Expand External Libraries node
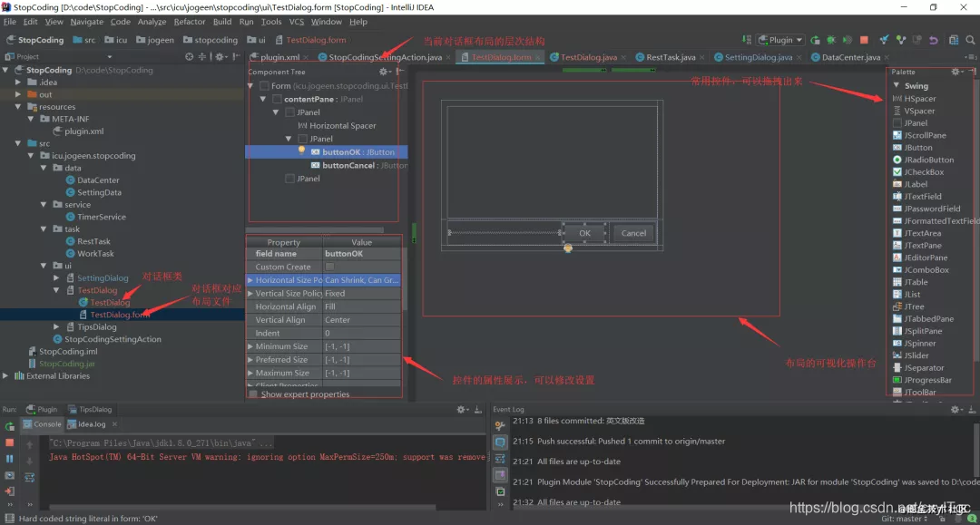This screenshot has height=525, width=980. click(5, 376)
